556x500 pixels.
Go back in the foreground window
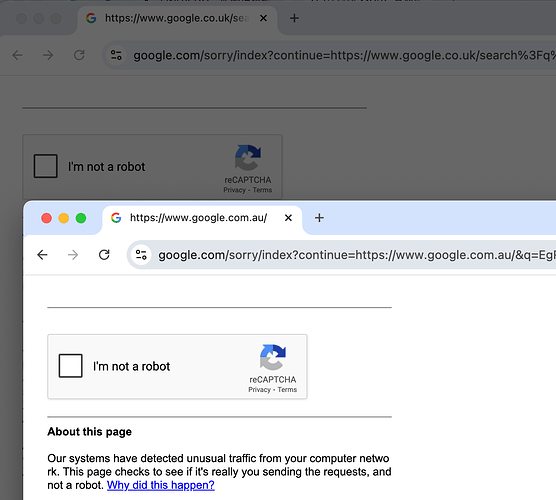pyautogui.click(x=42, y=255)
